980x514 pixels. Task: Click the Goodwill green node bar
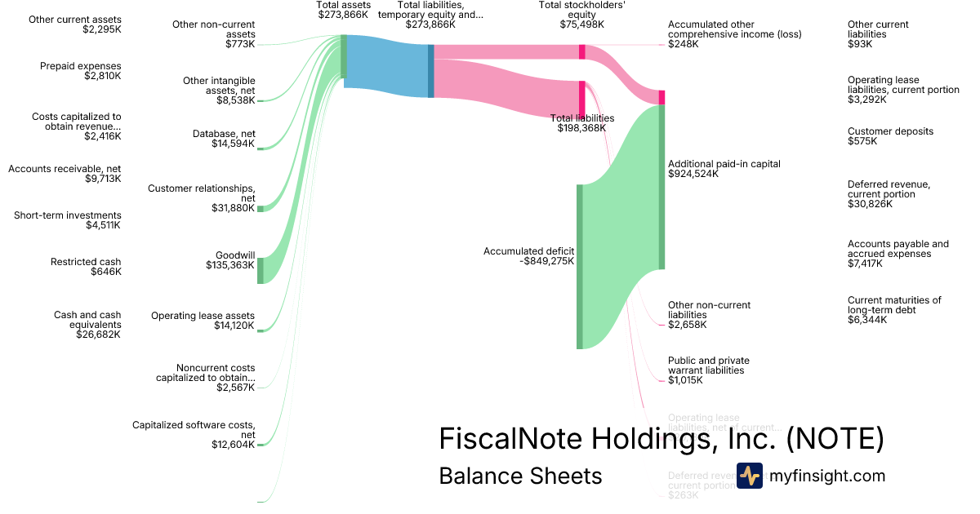[x=261, y=270]
